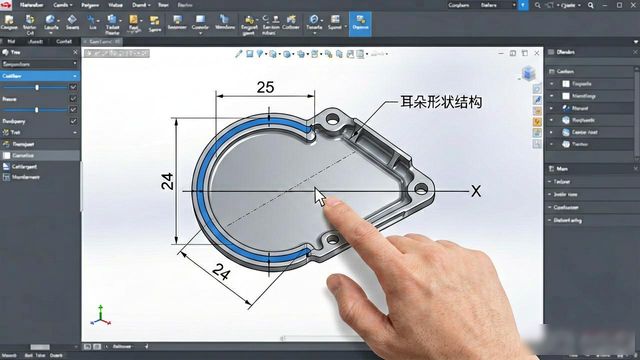Open the Watse menu in the title bar
This screenshot has width=640, height=360.
point(116,5)
